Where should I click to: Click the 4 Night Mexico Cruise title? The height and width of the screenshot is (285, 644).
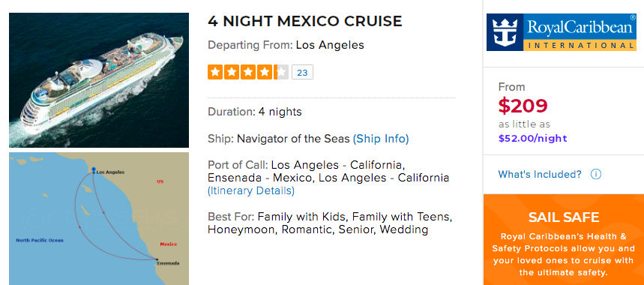click(x=304, y=21)
